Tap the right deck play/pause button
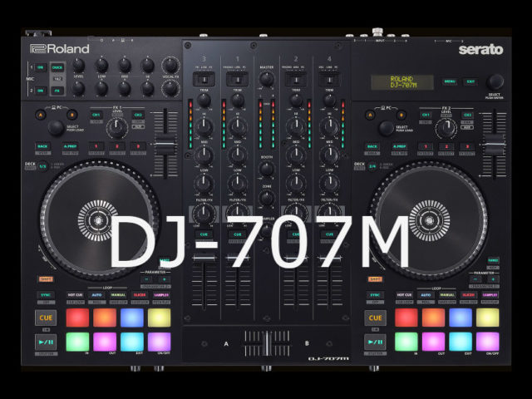 [x=375, y=342]
